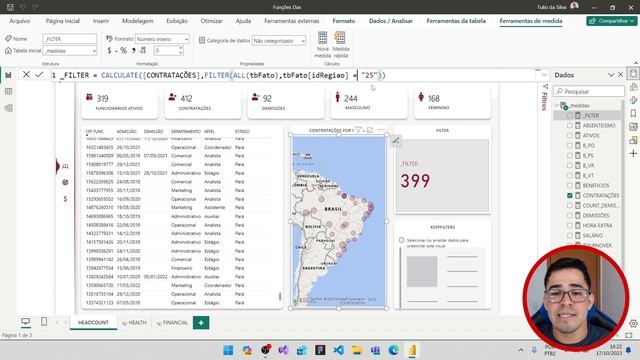Check the B_PO measure checkbox
Screen dimensions: 640x360
click(570, 145)
